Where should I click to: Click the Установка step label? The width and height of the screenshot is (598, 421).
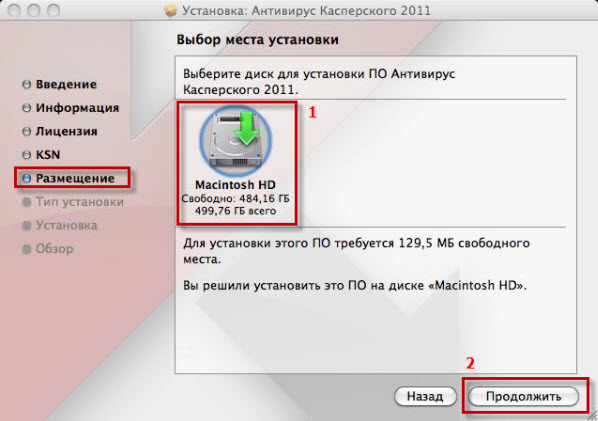[66, 225]
